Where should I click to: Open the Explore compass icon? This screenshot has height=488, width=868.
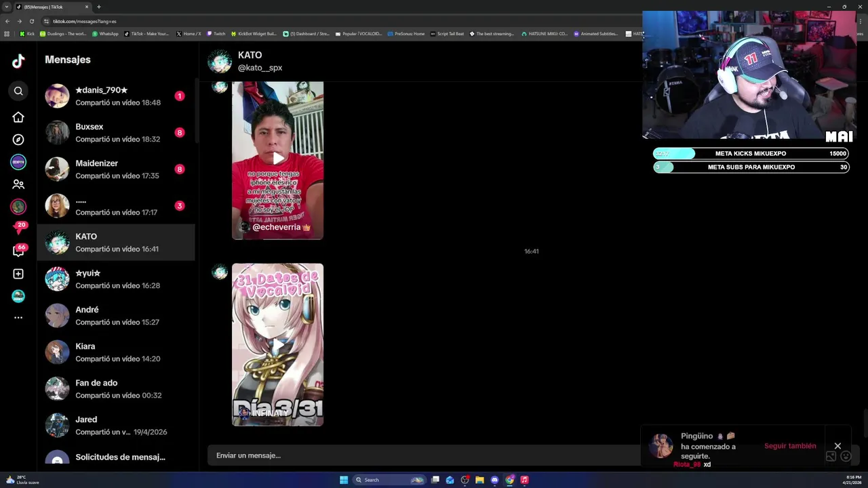point(18,140)
